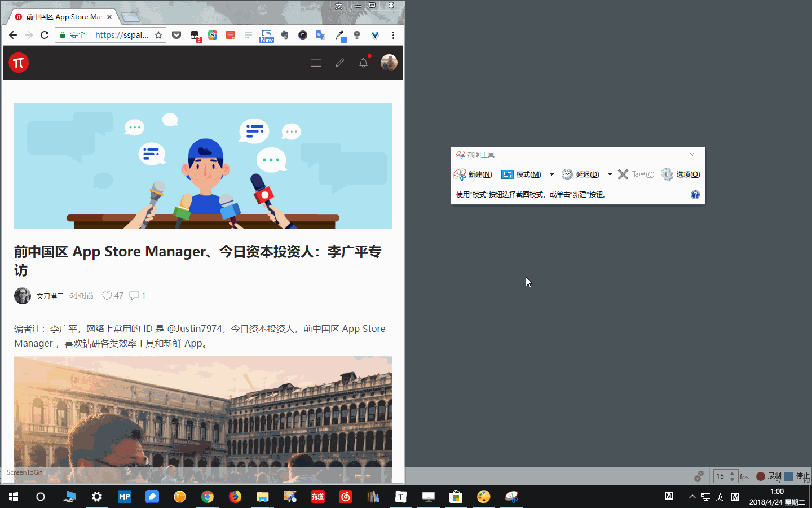
Task: Close the 前中国区 App Store tab
Action: point(109,17)
